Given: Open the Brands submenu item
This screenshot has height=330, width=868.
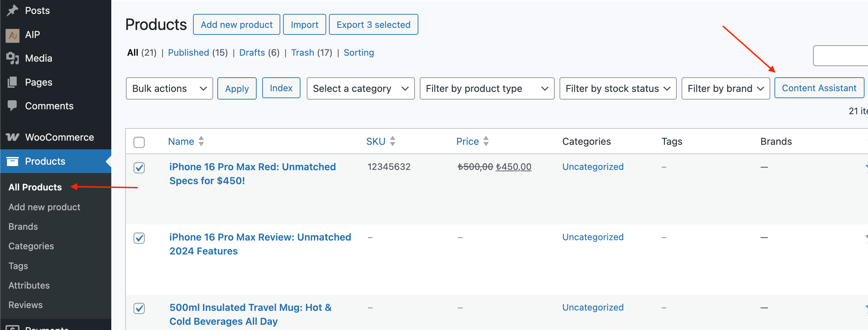Looking at the screenshot, I should [23, 227].
